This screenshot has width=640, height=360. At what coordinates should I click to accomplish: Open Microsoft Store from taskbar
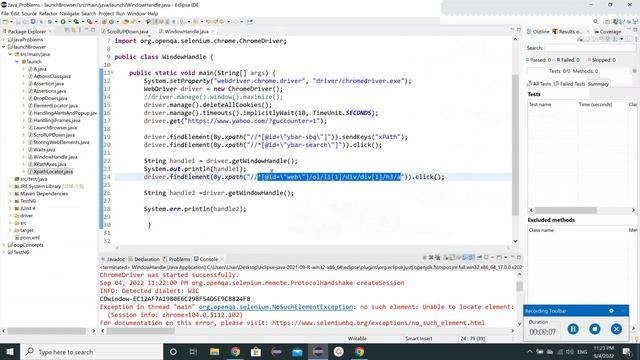pos(256,352)
